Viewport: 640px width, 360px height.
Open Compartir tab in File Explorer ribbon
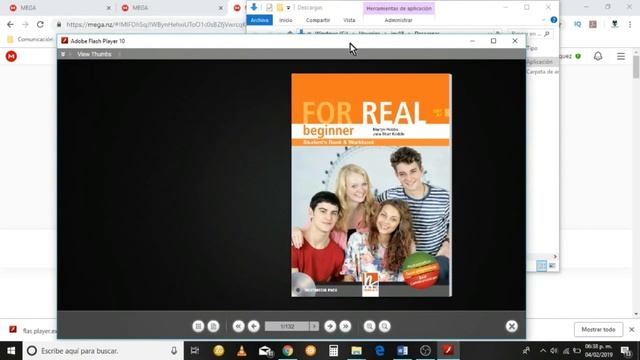coord(318,20)
